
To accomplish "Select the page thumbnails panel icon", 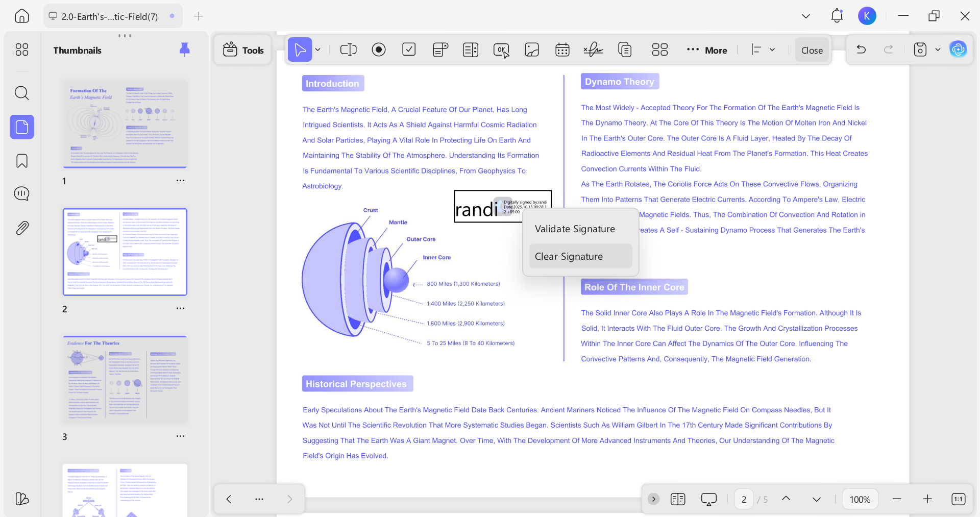I will pyautogui.click(x=22, y=127).
